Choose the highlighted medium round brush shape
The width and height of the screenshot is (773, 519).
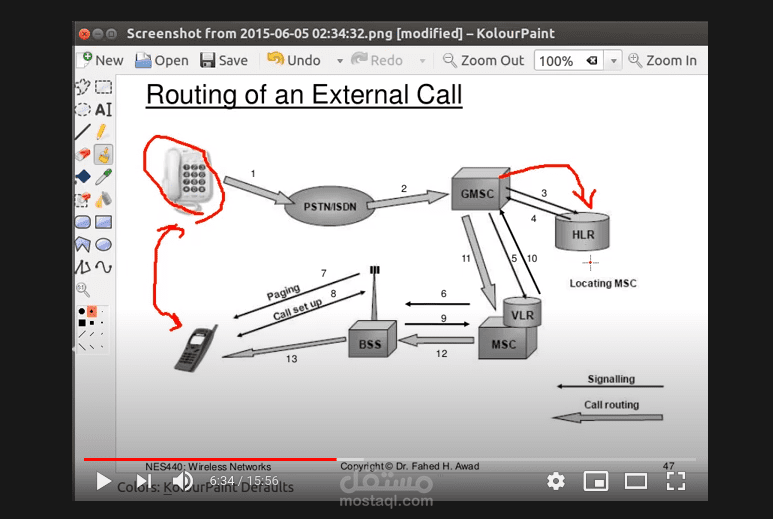[92, 311]
